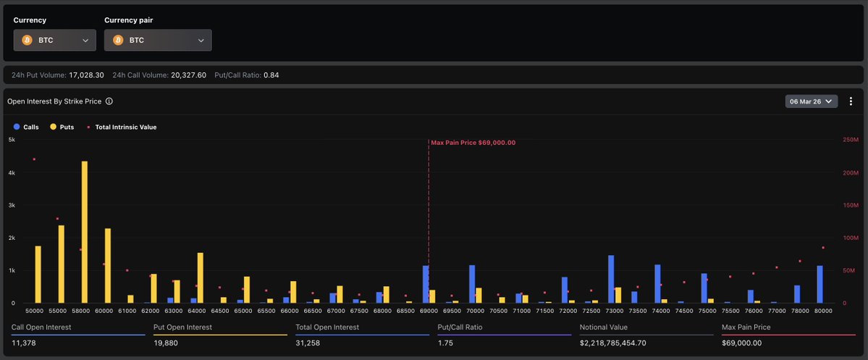Click the info icon beside Open Interest title
Screen dimensions: 868x360
click(109, 101)
